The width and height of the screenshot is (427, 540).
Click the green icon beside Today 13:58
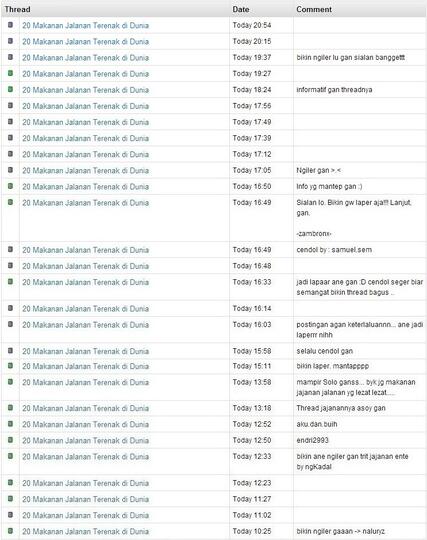pyautogui.click(x=10, y=382)
